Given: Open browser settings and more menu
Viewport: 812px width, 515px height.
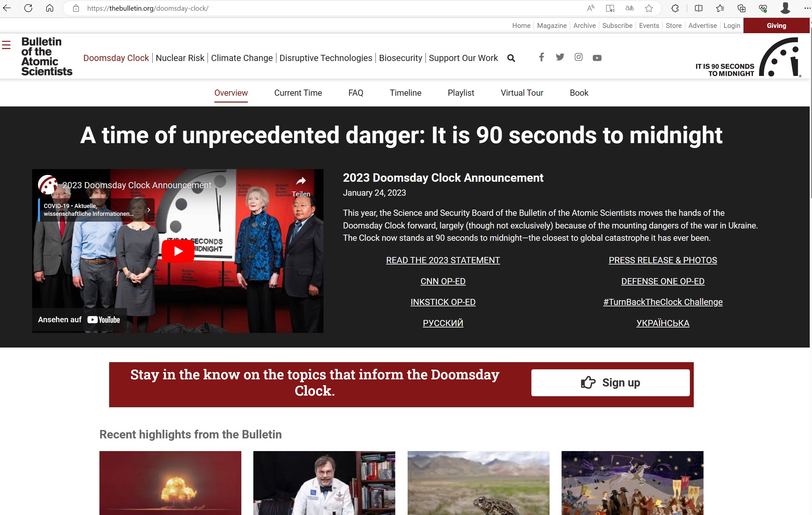Looking at the screenshot, I should tap(806, 8).
